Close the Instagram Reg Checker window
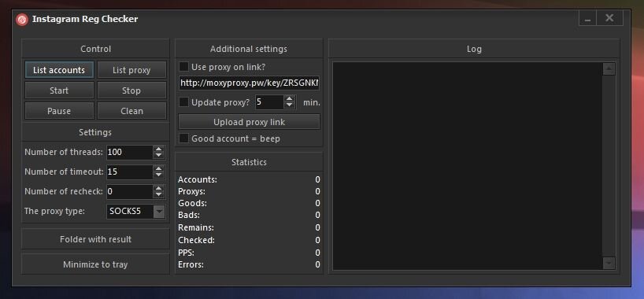This screenshot has width=644, height=299. point(610,18)
